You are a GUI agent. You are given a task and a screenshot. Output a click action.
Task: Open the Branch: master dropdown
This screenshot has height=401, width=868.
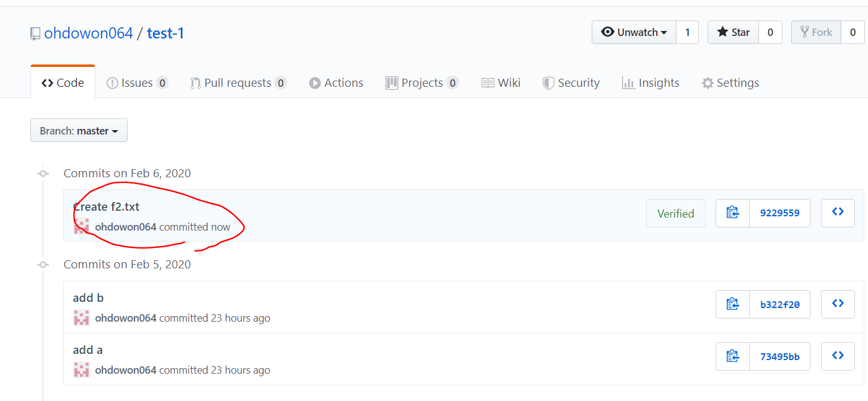pyautogui.click(x=79, y=130)
